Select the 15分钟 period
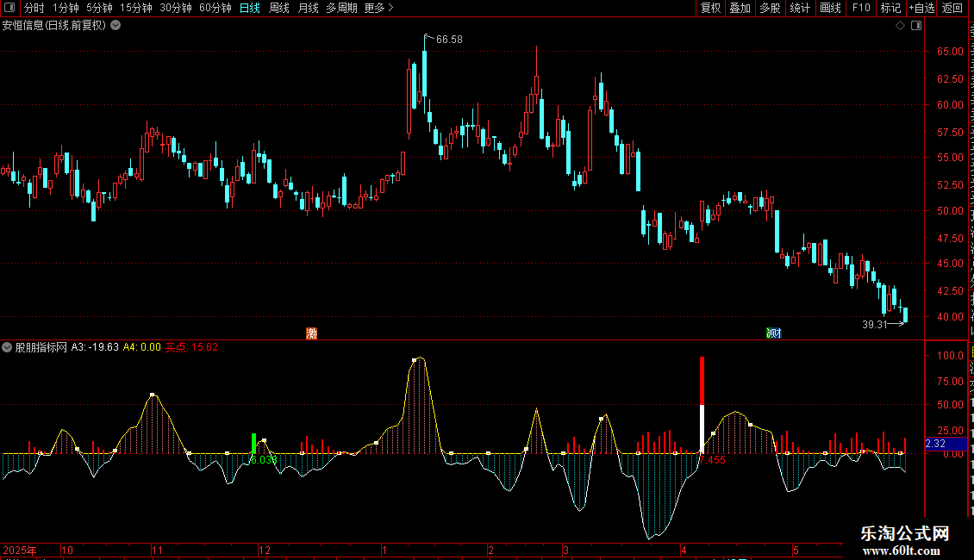 pyautogui.click(x=136, y=8)
